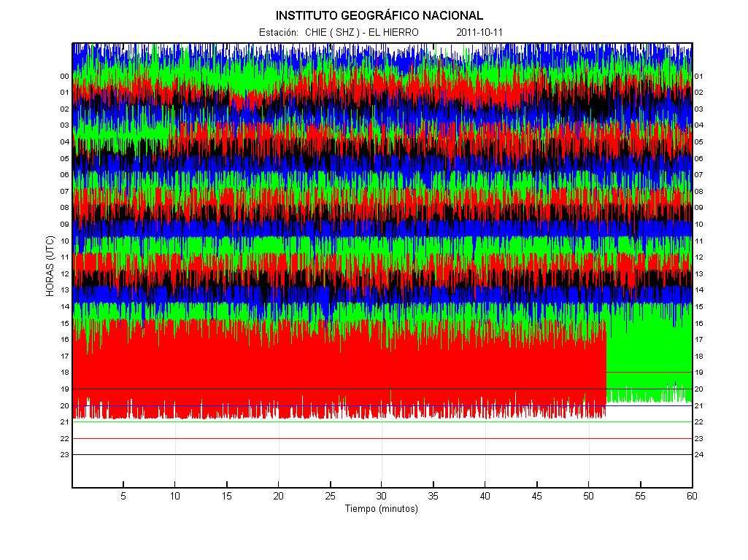Select the 60 minute tick label
The height and width of the screenshot is (560, 748).
pos(692,496)
